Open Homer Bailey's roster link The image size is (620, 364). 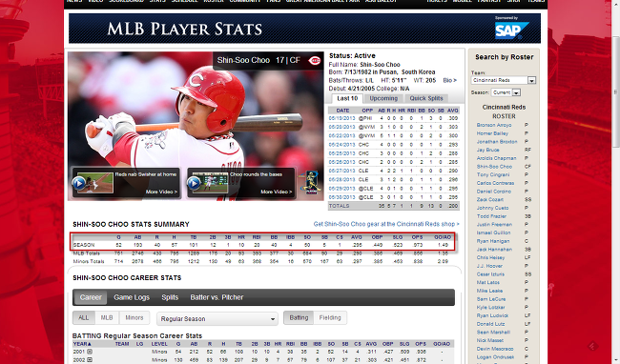coord(492,133)
